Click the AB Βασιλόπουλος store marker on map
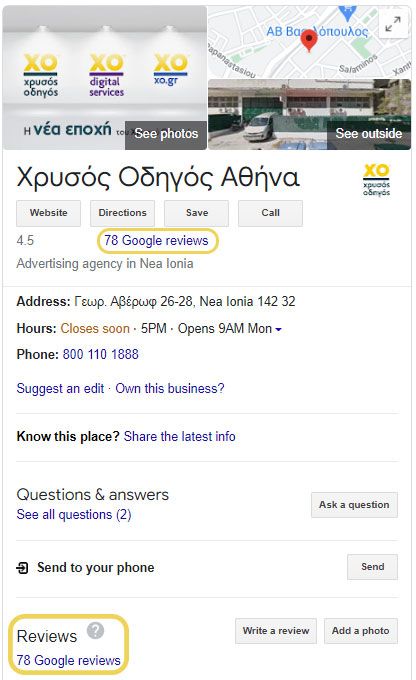The width and height of the screenshot is (416, 680). 347,12
